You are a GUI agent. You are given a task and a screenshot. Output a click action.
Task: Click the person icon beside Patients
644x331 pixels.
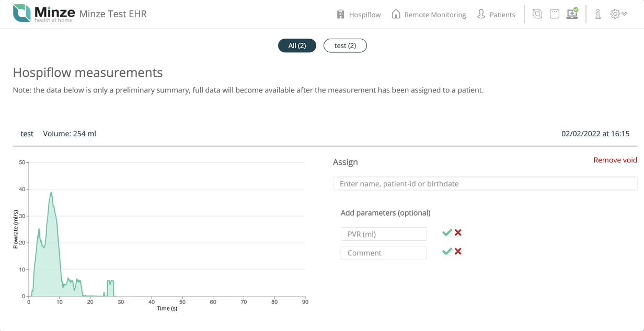(481, 14)
